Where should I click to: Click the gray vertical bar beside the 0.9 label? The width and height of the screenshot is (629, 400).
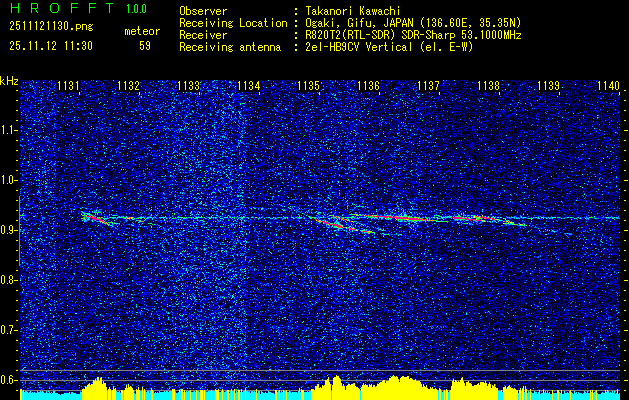click(x=19, y=231)
